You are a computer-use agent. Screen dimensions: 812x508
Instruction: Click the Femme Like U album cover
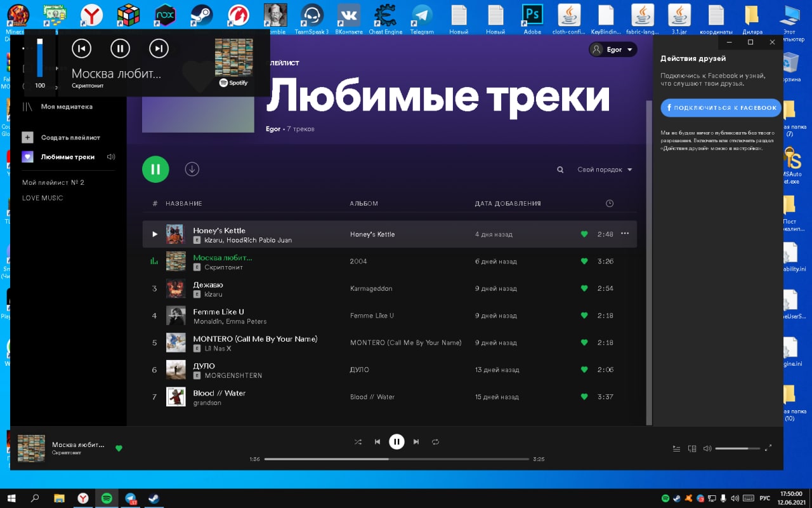click(176, 316)
